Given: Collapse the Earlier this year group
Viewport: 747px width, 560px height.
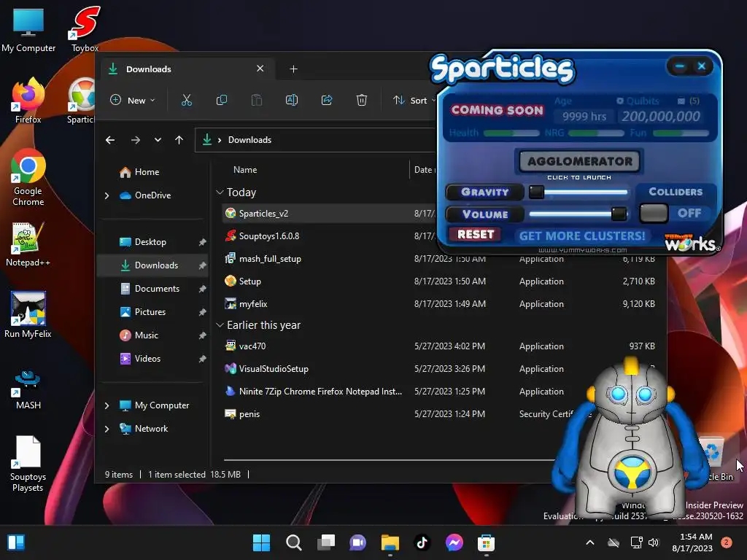Looking at the screenshot, I should [220, 325].
